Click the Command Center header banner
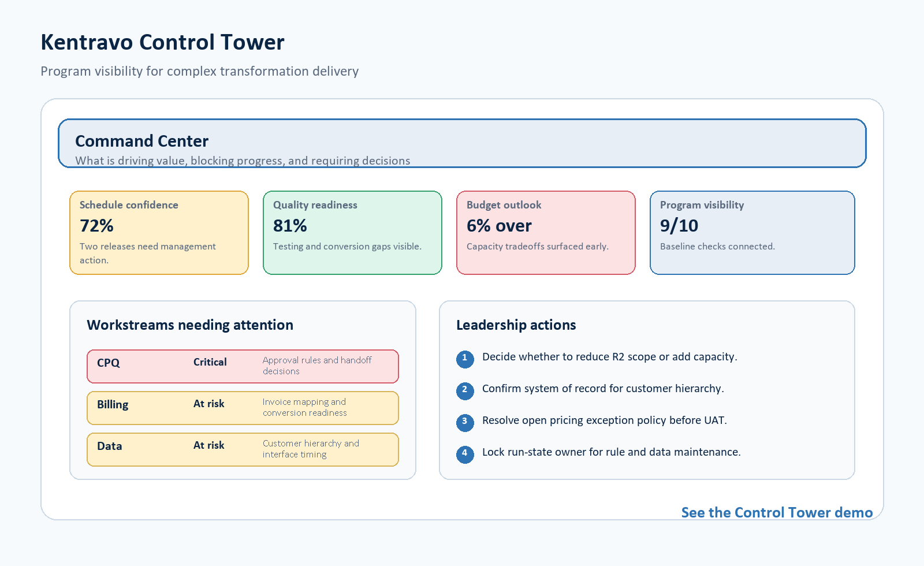924x566 pixels. click(x=462, y=143)
